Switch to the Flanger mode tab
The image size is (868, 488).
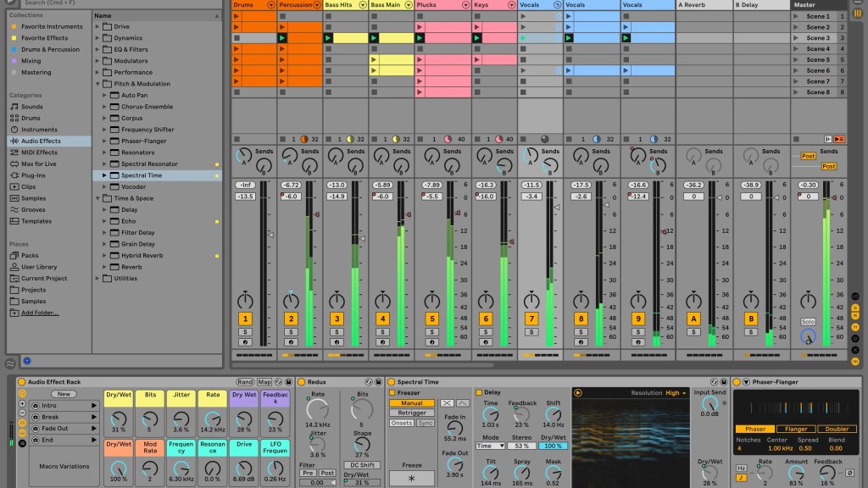tap(792, 429)
